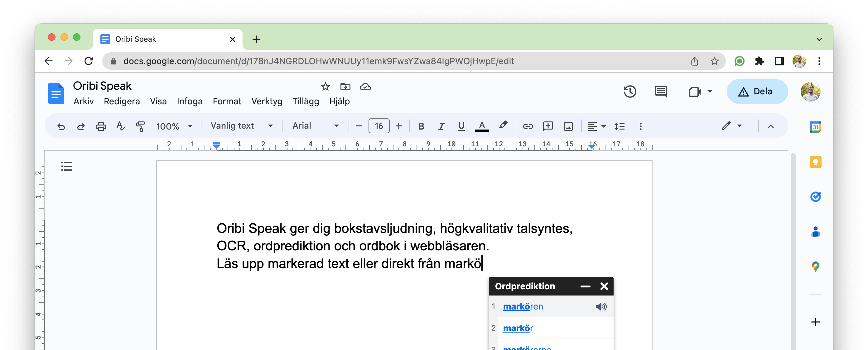868x350 pixels.
Task: Click the Insert link icon
Action: tap(528, 126)
